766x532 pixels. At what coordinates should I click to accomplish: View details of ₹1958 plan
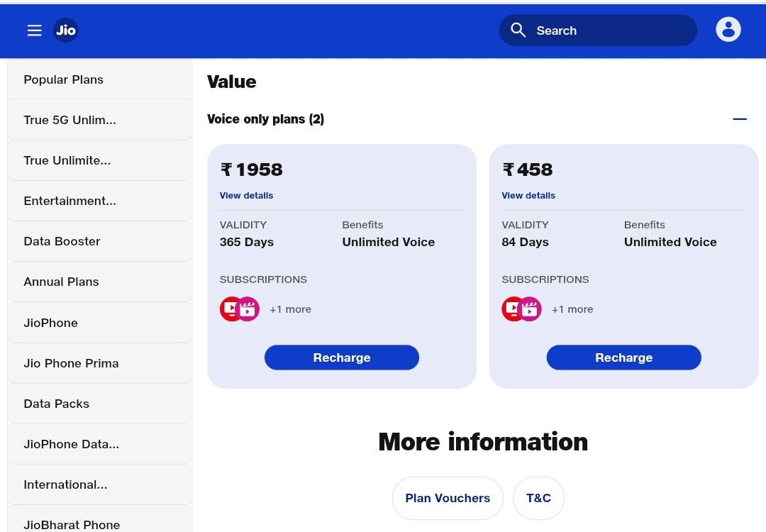pyautogui.click(x=246, y=196)
